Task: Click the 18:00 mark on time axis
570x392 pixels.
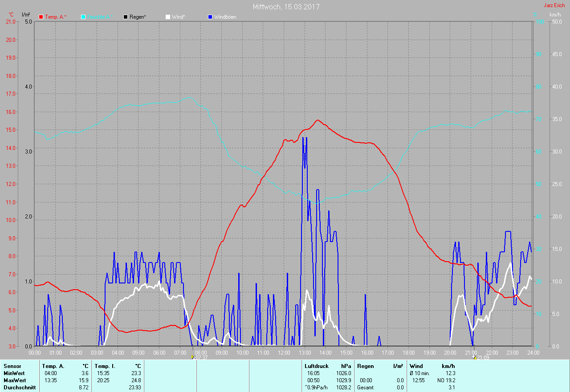Action: (x=408, y=352)
